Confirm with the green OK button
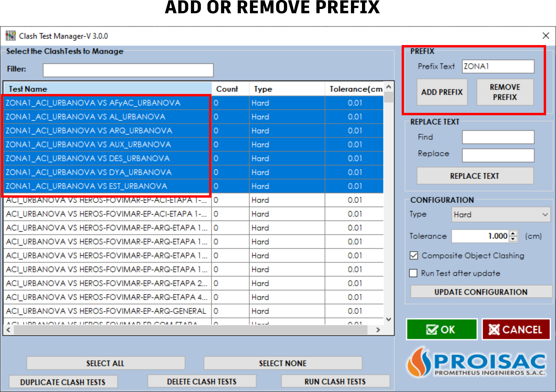 [x=441, y=330]
